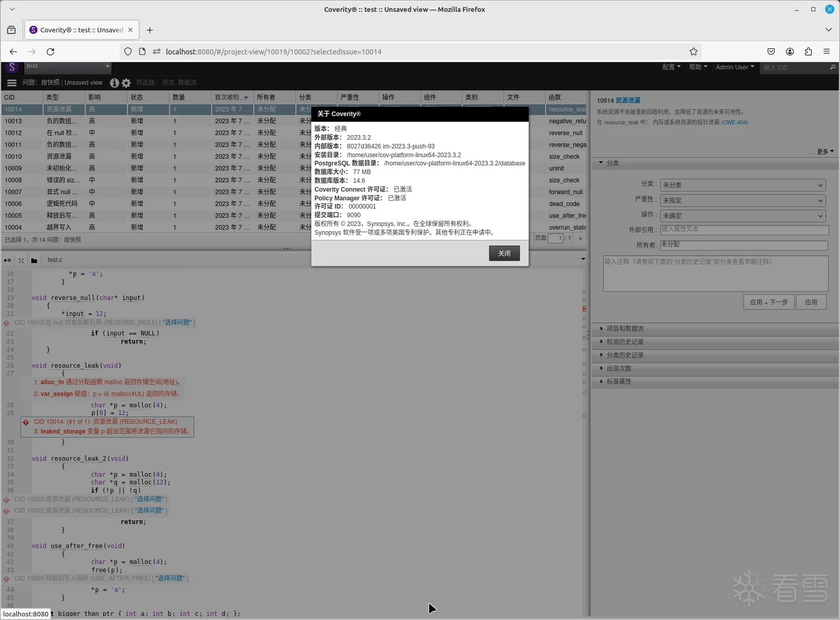This screenshot has height=620, width=840.
Task: Open the hamburger views menu
Action: point(11,83)
